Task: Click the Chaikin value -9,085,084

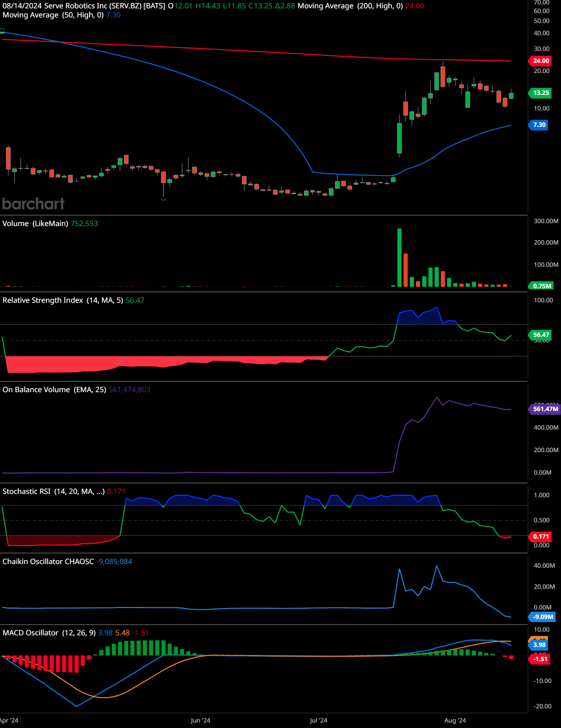Action: tap(114, 562)
